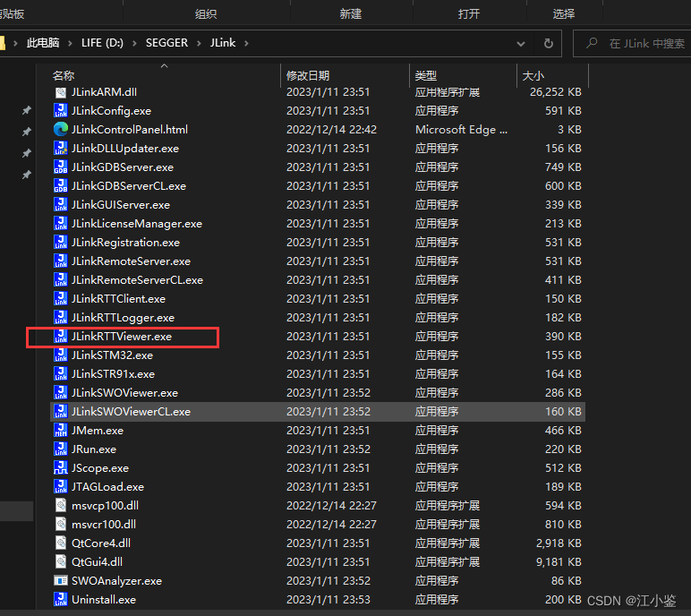Sort by the 修改日期 column header
Viewport: 691px width, 616px height.
click(x=308, y=76)
